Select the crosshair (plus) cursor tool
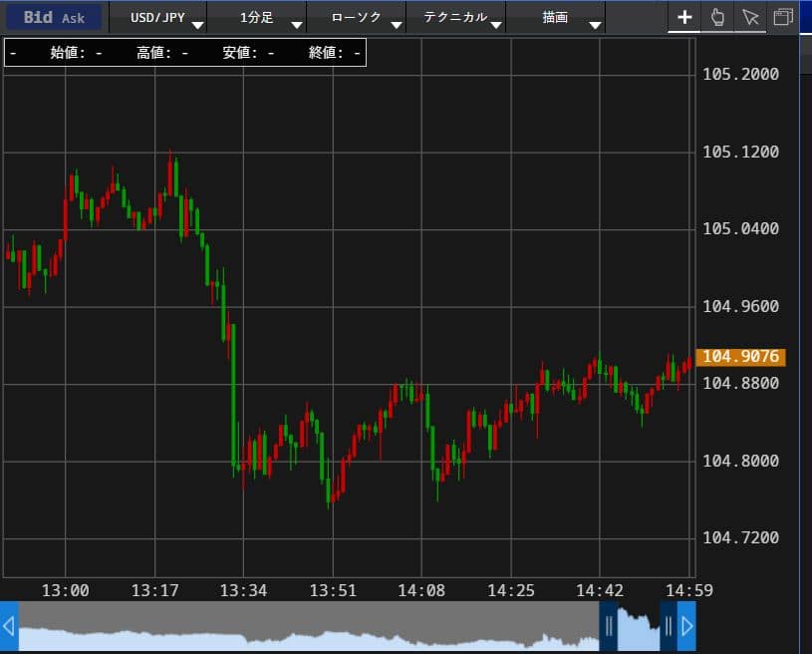Viewport: 812px width, 654px height. pos(684,17)
